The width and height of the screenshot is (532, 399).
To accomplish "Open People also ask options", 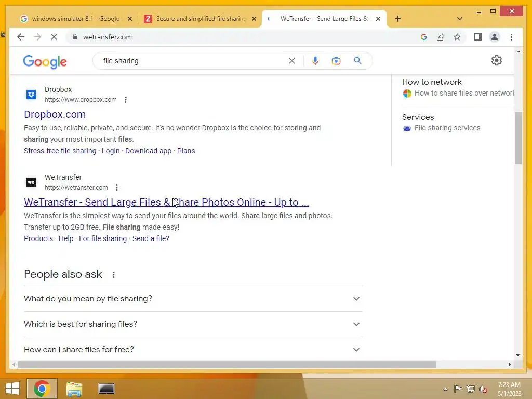I will tap(114, 275).
